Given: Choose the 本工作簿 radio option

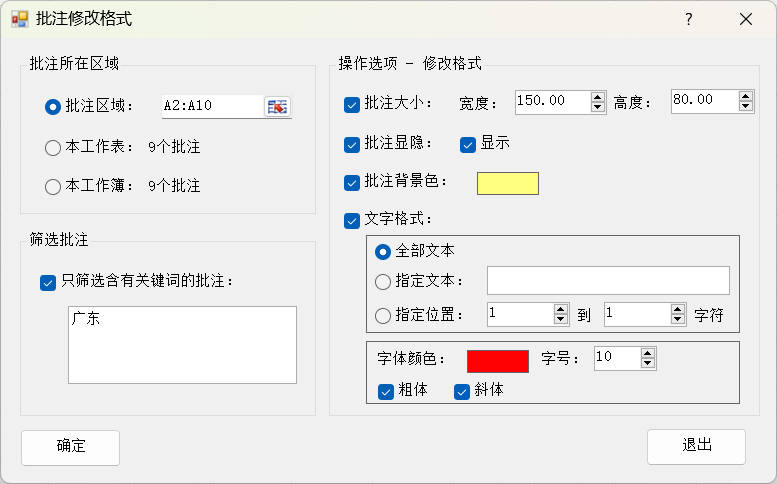Looking at the screenshot, I should tap(53, 186).
